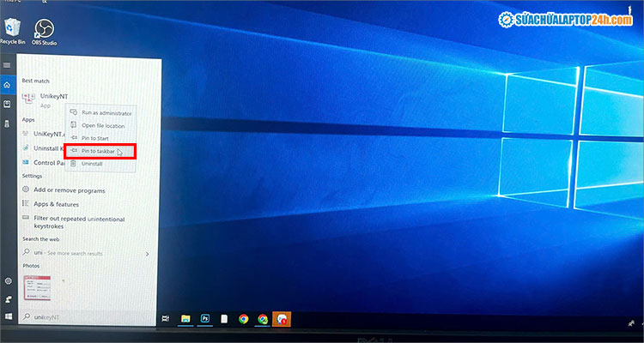Select the Home icon in search sidebar
This screenshot has width=644, height=343.
tap(7, 85)
